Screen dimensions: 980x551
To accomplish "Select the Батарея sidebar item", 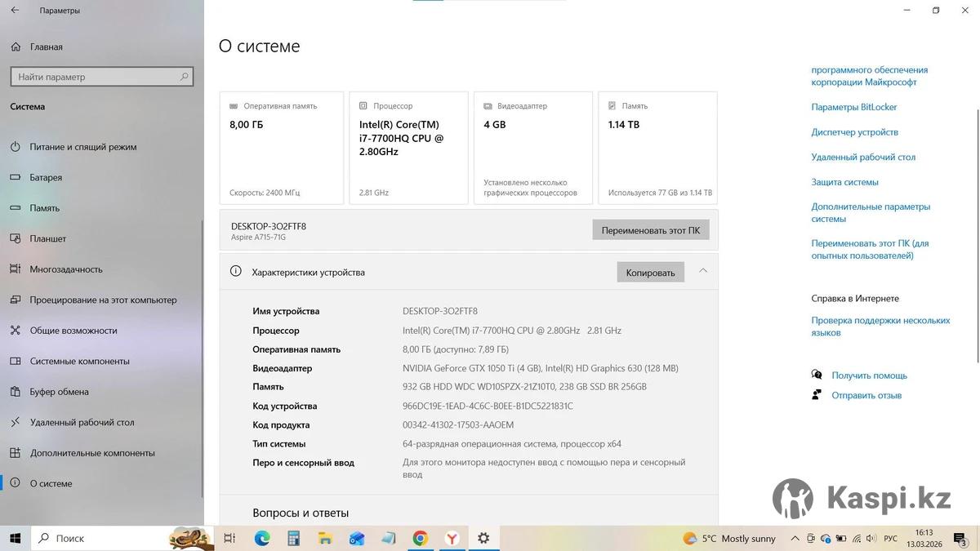I will pyautogui.click(x=46, y=178).
